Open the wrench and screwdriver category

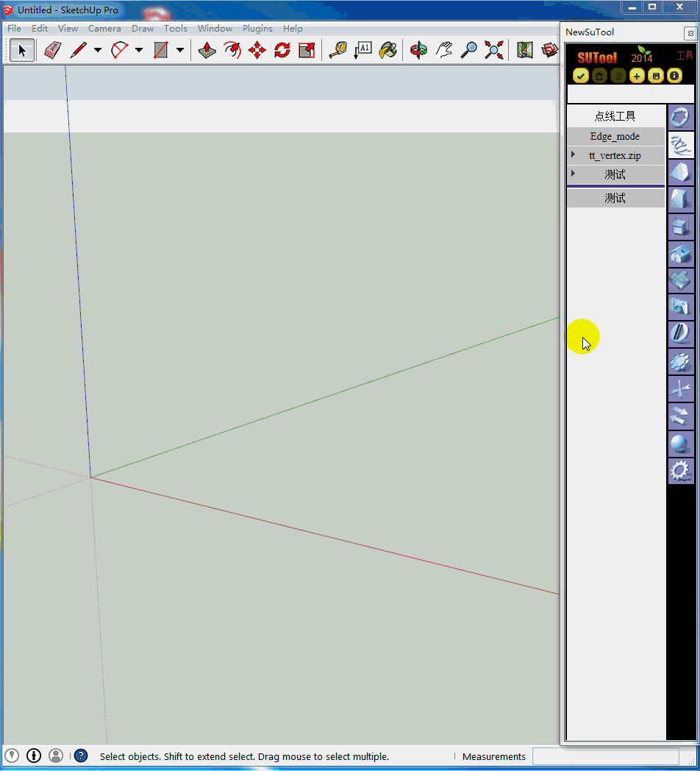(x=681, y=389)
